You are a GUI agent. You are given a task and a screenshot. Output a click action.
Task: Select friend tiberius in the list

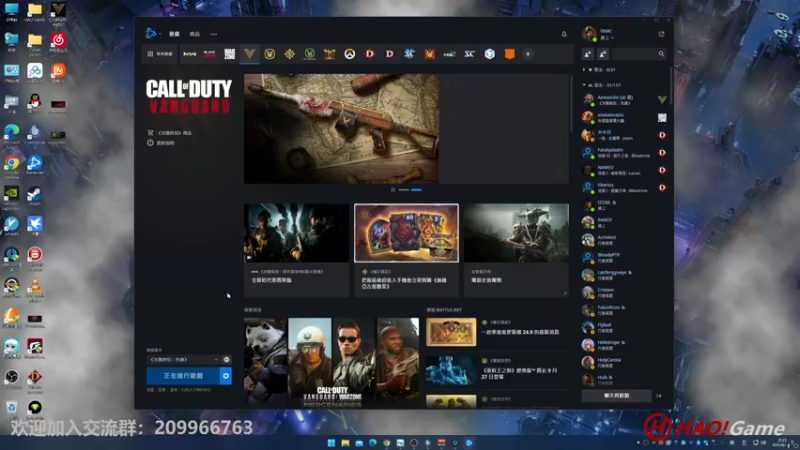(x=624, y=187)
